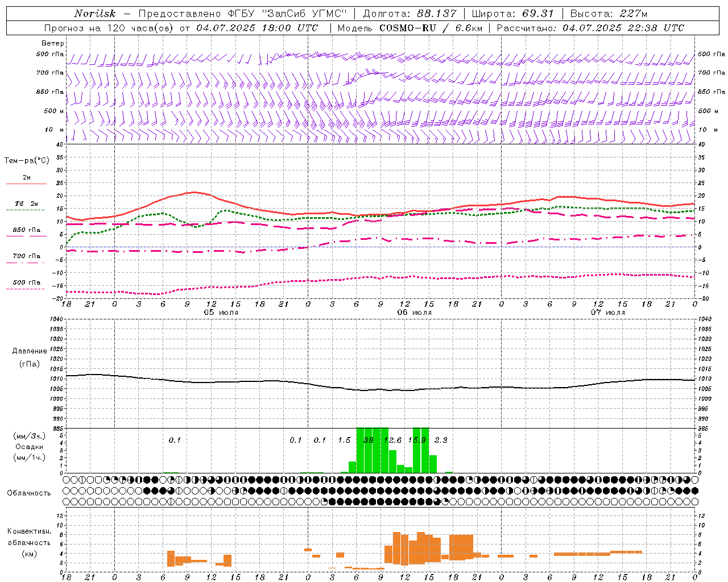
Task: Select the longitude text Долгота: 88.137
Action: [x=409, y=14]
